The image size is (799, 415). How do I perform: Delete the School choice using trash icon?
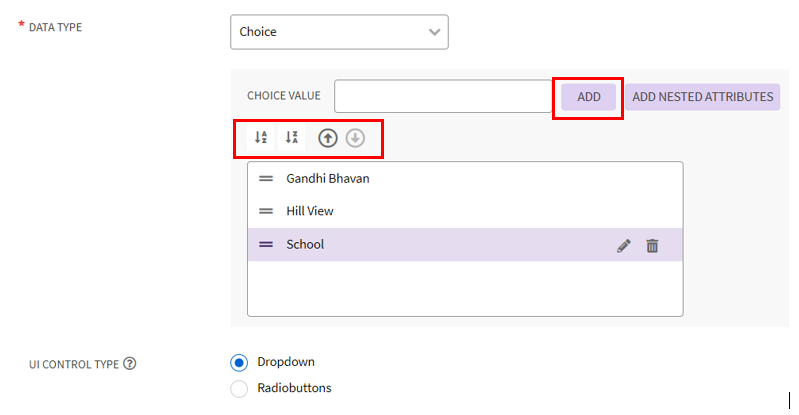pyautogui.click(x=652, y=245)
